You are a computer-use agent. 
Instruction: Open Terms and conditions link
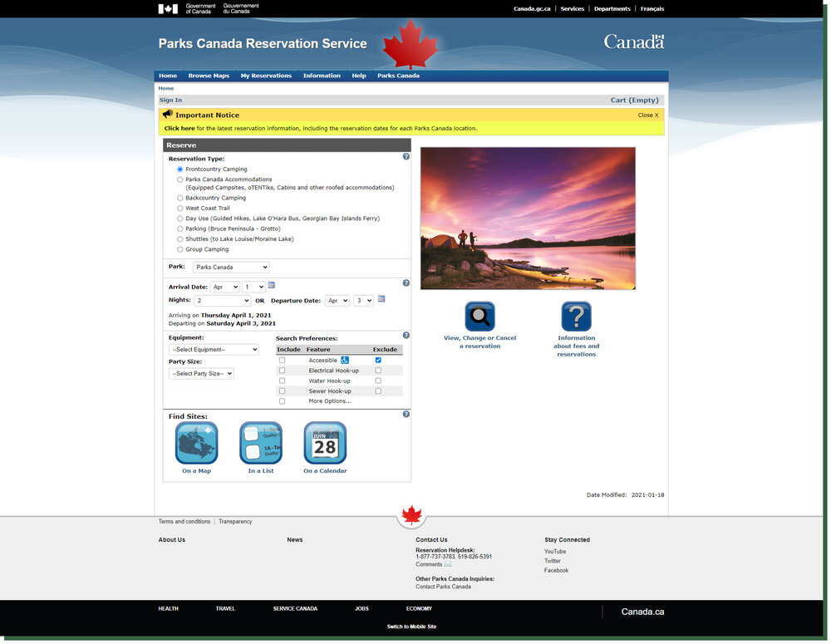(x=184, y=522)
